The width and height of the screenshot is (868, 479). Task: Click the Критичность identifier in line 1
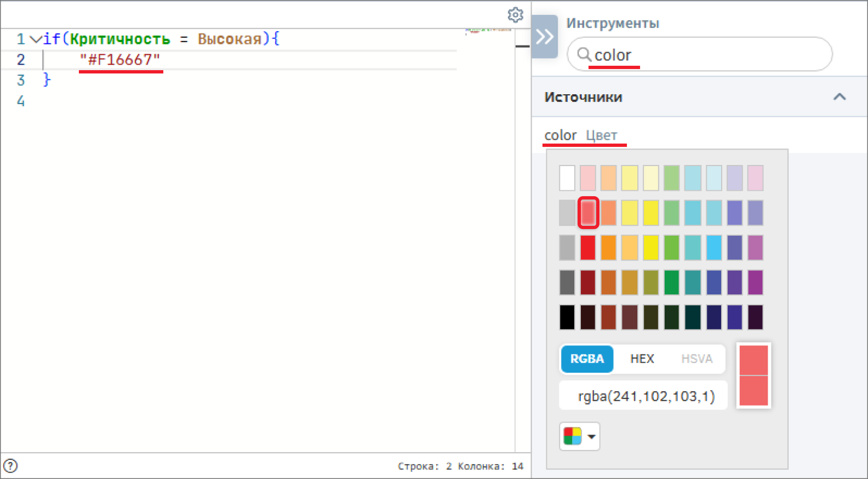pos(120,39)
